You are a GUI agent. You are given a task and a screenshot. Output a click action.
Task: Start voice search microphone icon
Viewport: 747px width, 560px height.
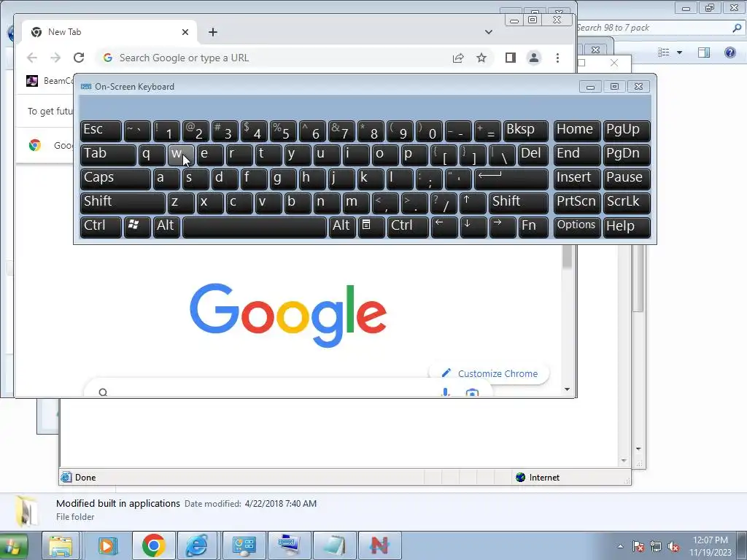pos(445,392)
